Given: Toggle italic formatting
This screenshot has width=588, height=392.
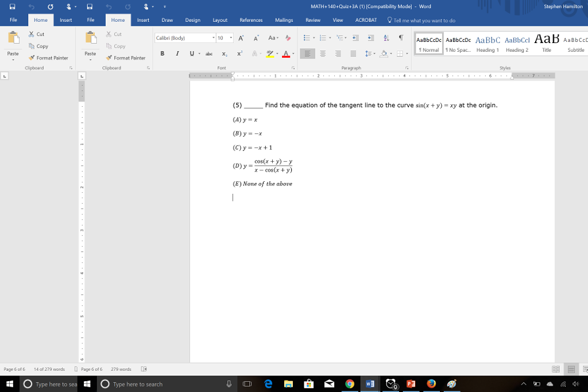Looking at the screenshot, I should [x=177, y=54].
